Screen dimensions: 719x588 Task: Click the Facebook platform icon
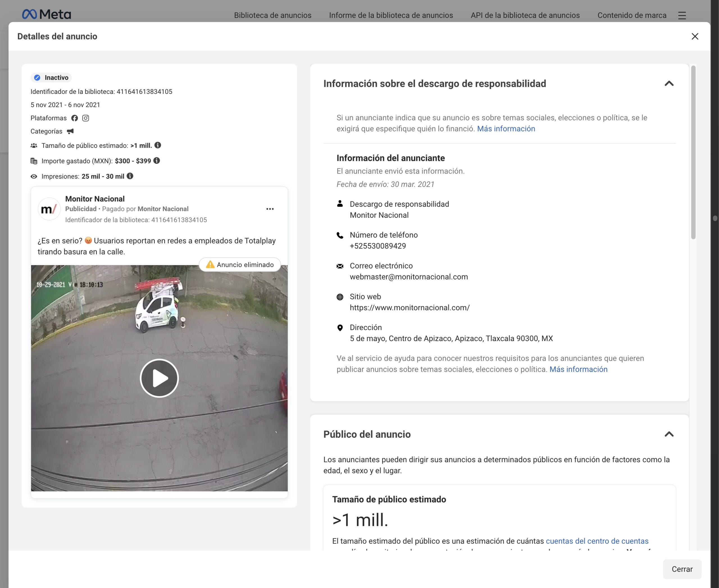click(74, 118)
